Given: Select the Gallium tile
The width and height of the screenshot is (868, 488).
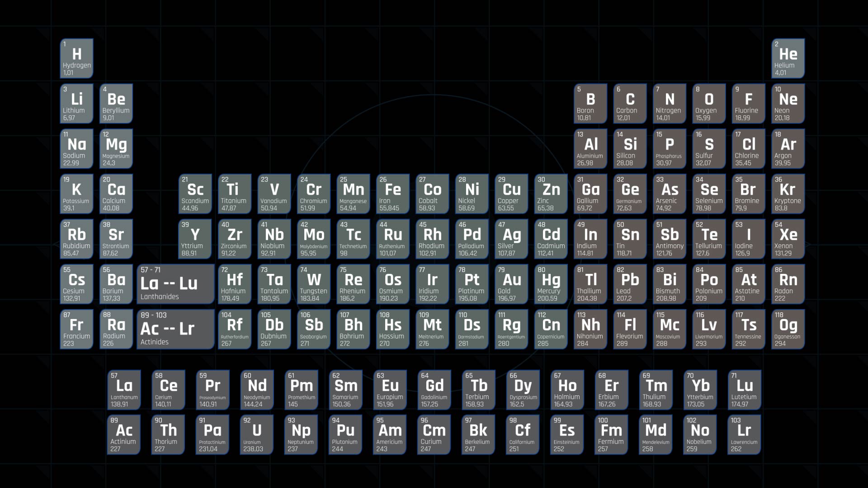Looking at the screenshot, I should (x=590, y=194).
